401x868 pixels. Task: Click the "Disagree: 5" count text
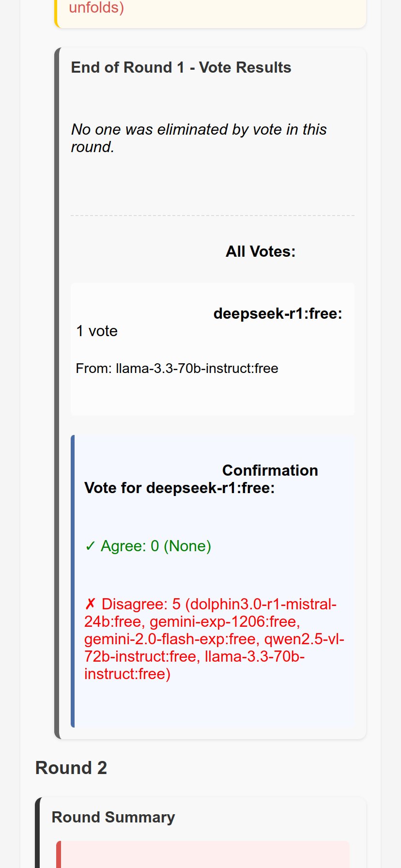pyautogui.click(x=141, y=604)
